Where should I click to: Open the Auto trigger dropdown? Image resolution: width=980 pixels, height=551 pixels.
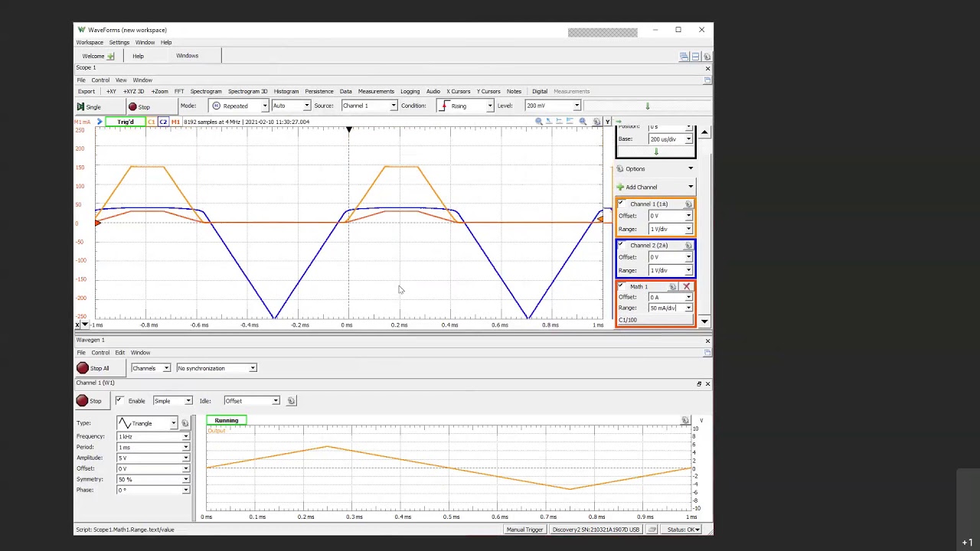pos(306,106)
